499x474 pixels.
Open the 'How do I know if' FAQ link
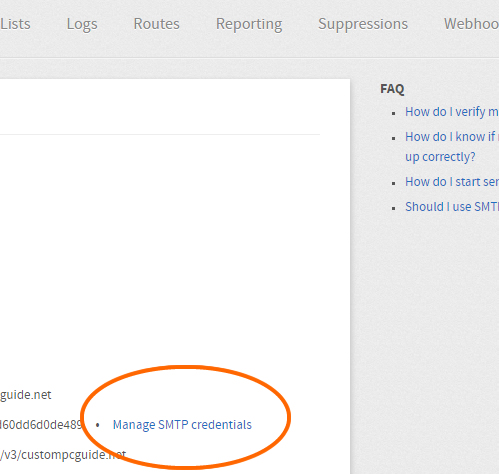[x=452, y=137]
